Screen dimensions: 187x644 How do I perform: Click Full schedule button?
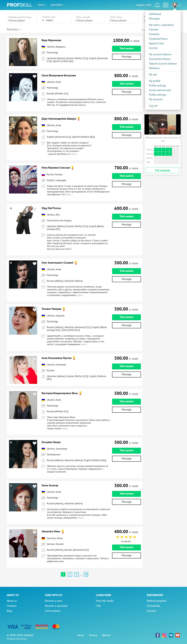coord(162,170)
